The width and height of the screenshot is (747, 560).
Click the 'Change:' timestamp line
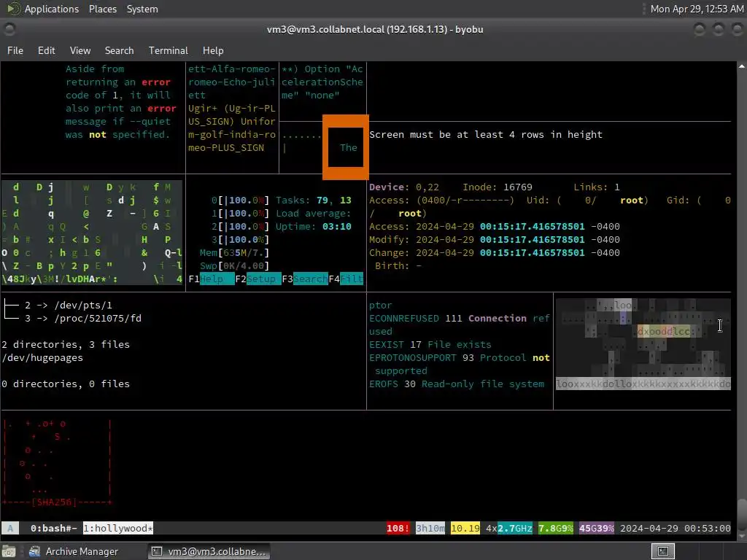pos(495,253)
